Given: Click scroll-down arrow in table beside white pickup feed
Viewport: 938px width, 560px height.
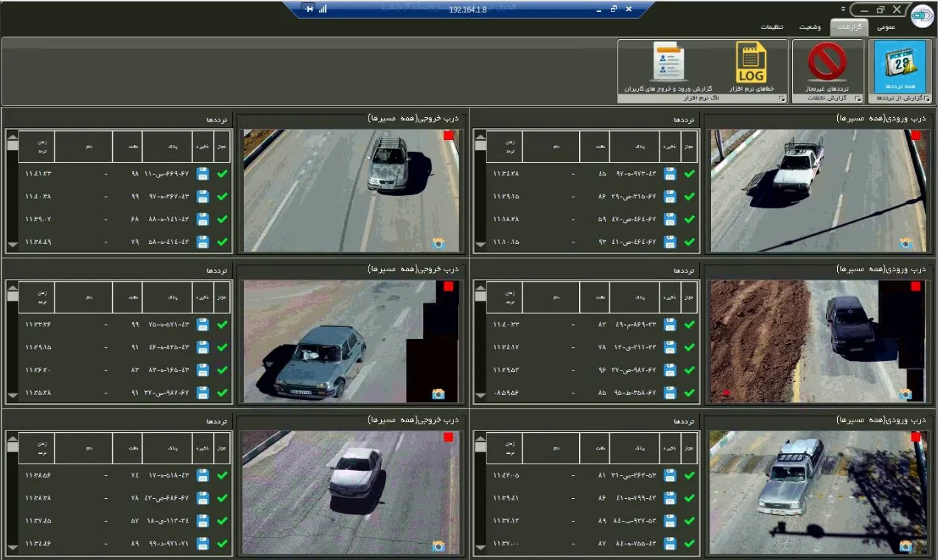Looking at the screenshot, I should [479, 245].
